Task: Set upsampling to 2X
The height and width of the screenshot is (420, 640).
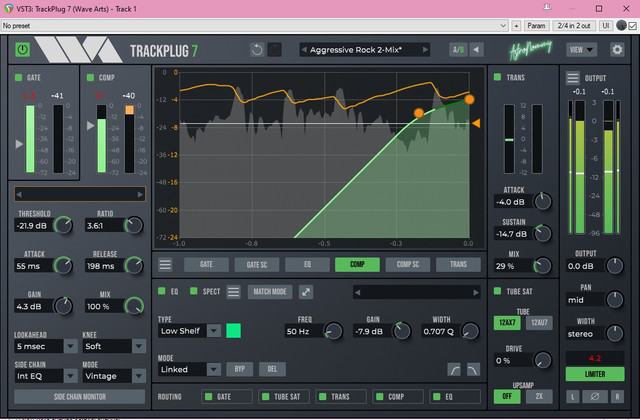Action: point(539,396)
